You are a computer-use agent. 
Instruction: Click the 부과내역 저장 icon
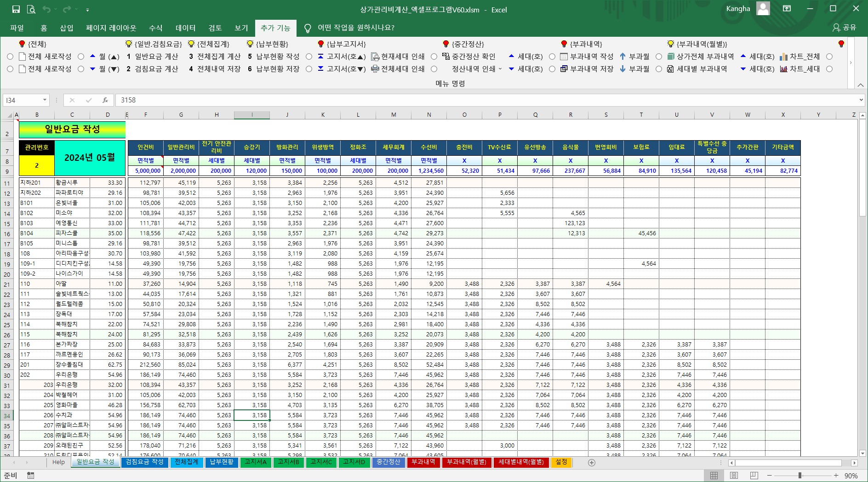tap(564, 69)
